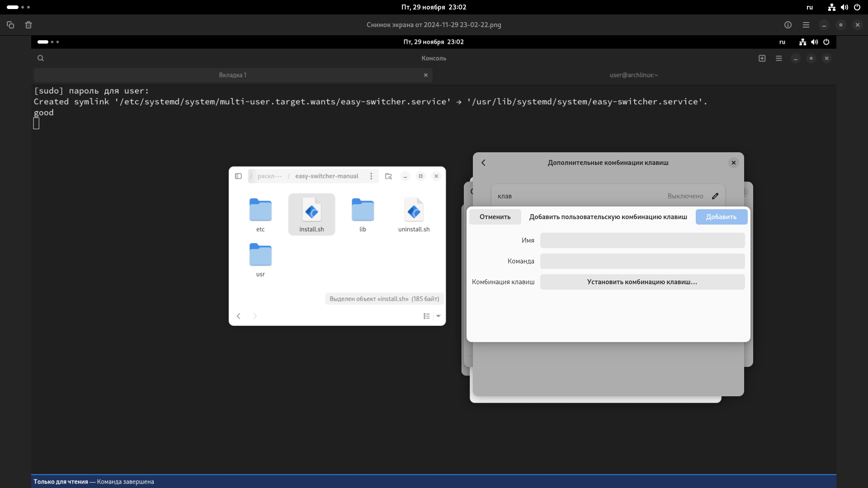The image size is (868, 488).
Task: Open the system volume icon in top bar
Action: [844, 7]
